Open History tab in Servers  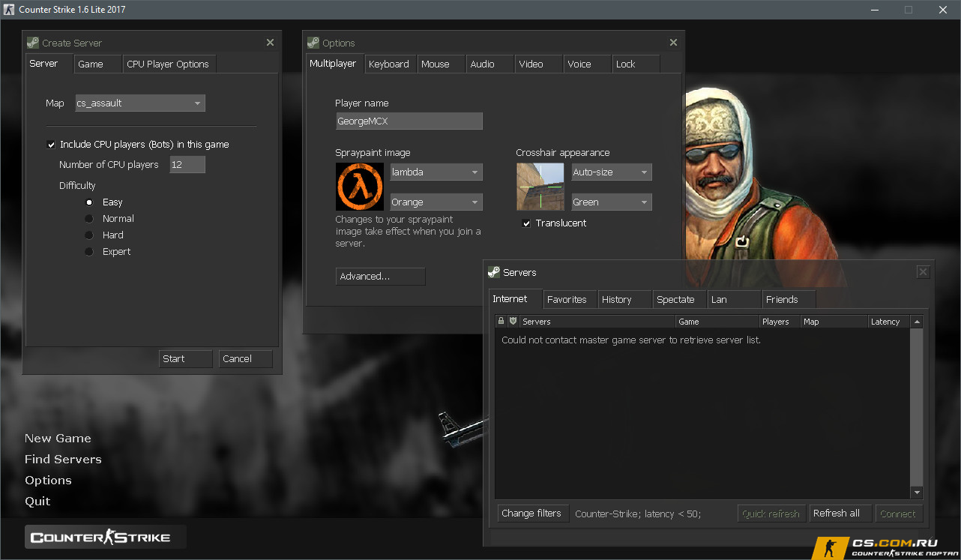[625, 300]
